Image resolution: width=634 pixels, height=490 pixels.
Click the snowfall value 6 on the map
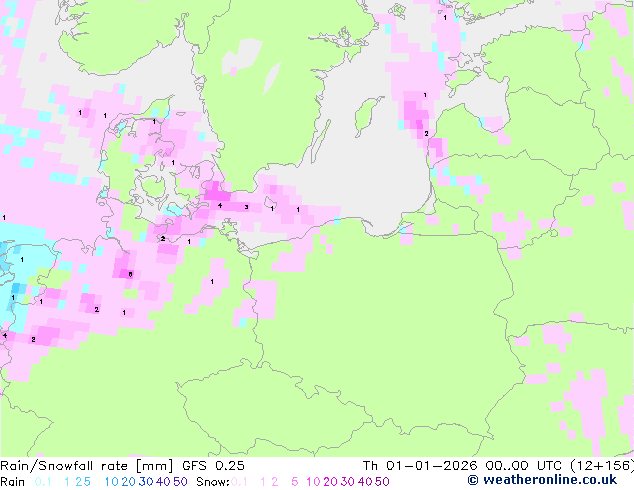tap(130, 275)
